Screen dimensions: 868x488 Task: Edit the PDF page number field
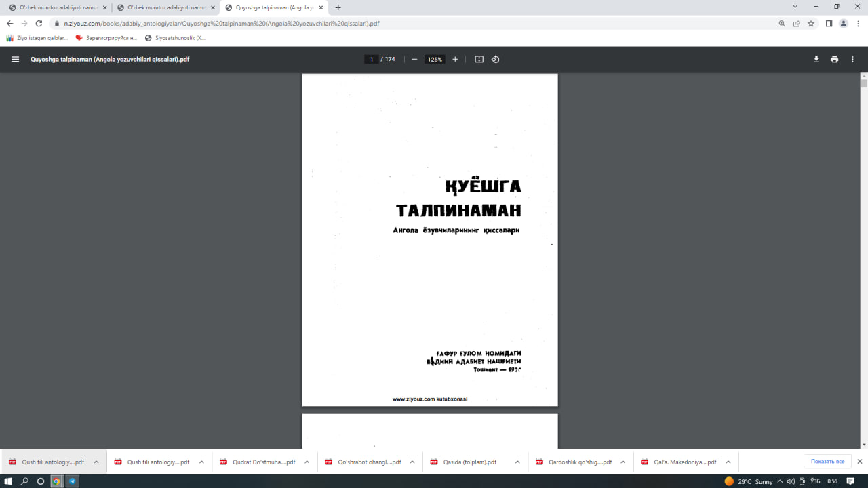pyautogui.click(x=372, y=59)
